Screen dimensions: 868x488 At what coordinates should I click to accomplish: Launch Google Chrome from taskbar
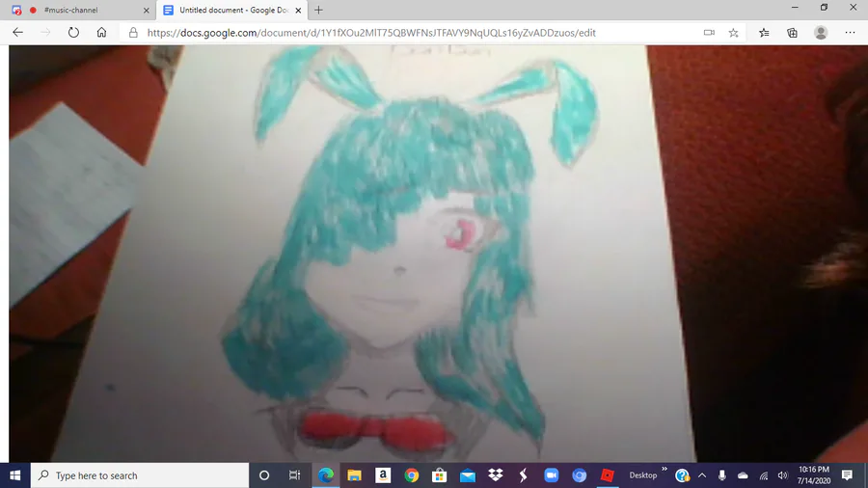[x=411, y=475]
